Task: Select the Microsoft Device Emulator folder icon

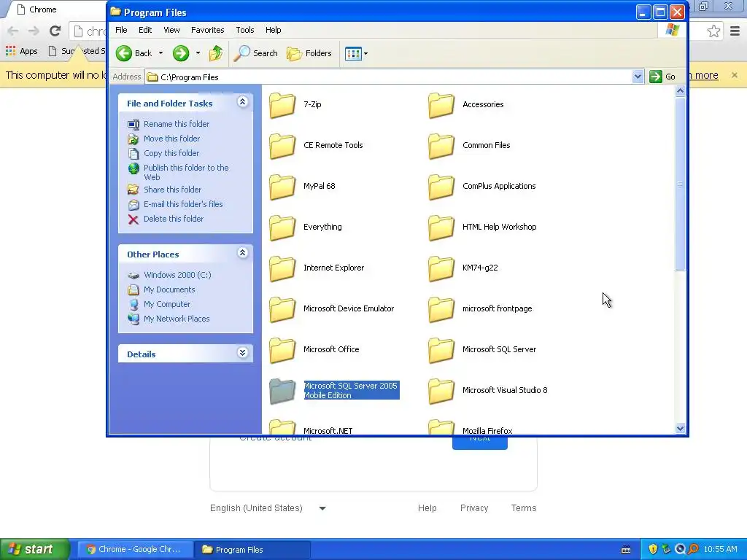Action: pos(282,310)
